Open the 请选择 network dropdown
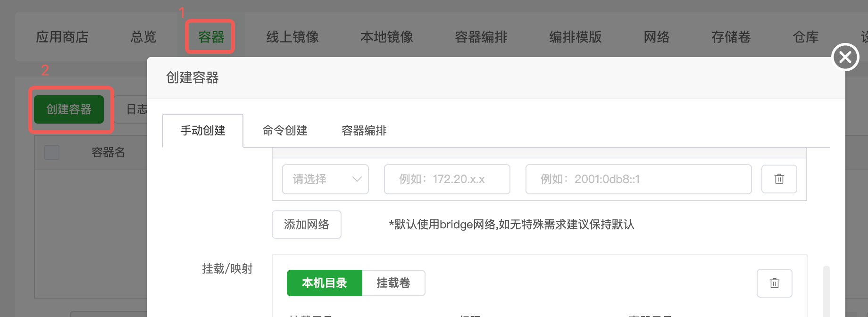 tap(325, 179)
